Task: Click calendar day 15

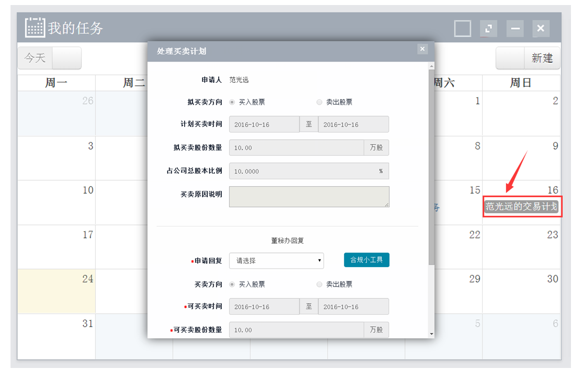Action: [458, 203]
